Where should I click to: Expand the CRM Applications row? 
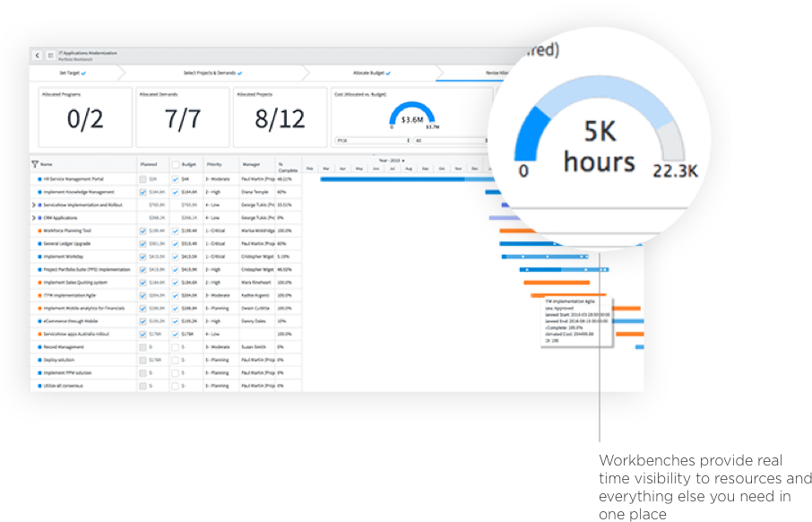pyautogui.click(x=34, y=218)
